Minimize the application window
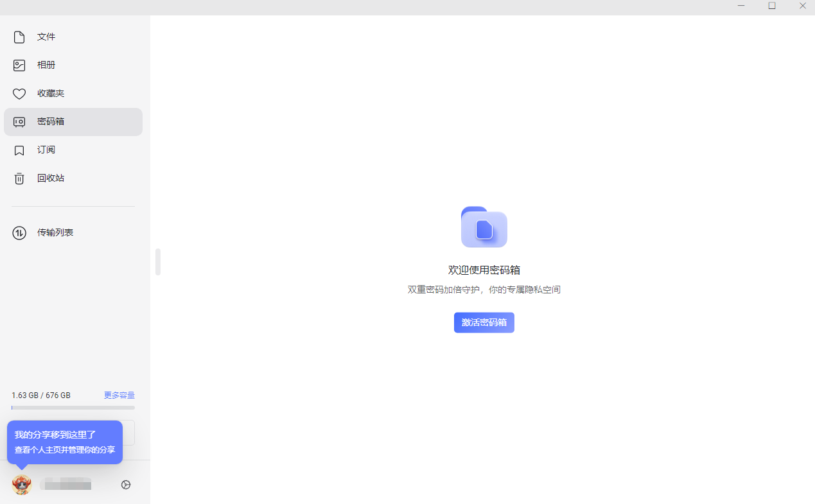The image size is (815, 504). [x=741, y=6]
